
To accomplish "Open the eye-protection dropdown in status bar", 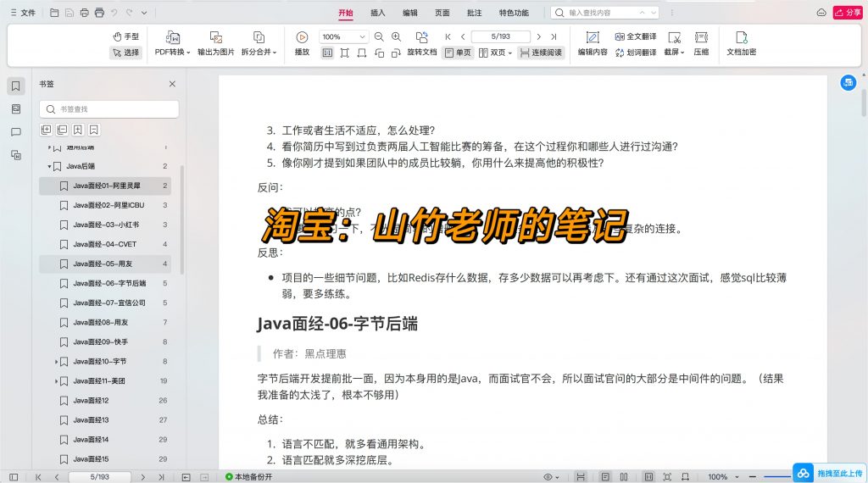I will [551, 477].
